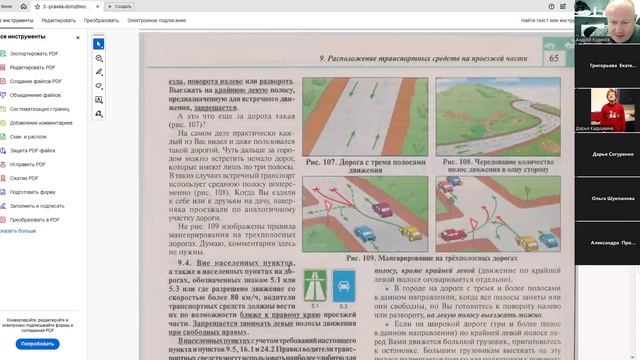Open 'Заполнить и подписать' tool label

click(37, 206)
